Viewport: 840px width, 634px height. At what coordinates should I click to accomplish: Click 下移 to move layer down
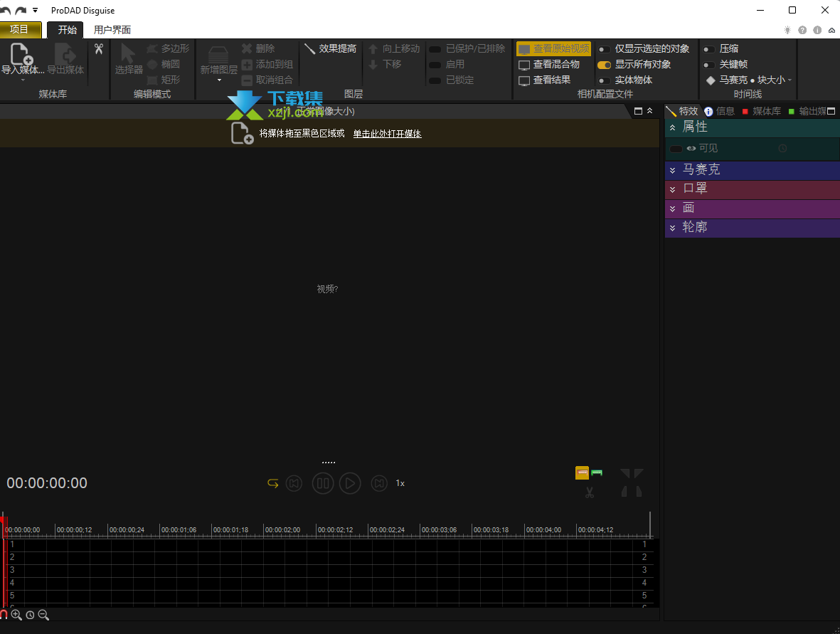pyautogui.click(x=386, y=64)
